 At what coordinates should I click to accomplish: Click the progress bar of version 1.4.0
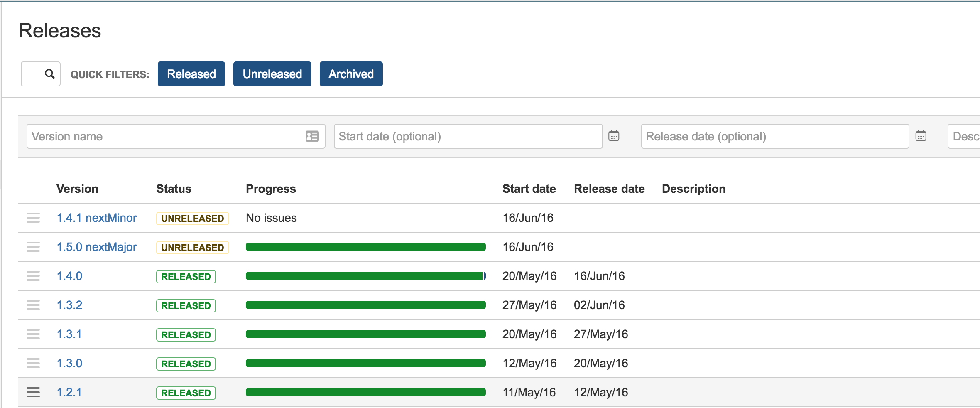pyautogui.click(x=365, y=276)
